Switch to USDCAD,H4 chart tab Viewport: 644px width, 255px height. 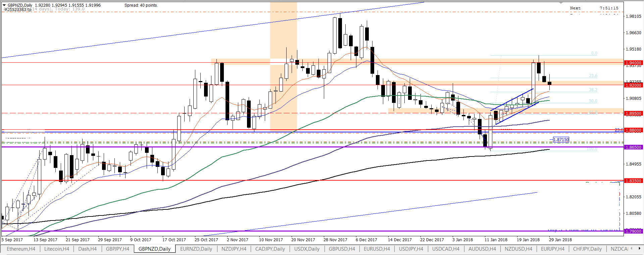[446, 249]
